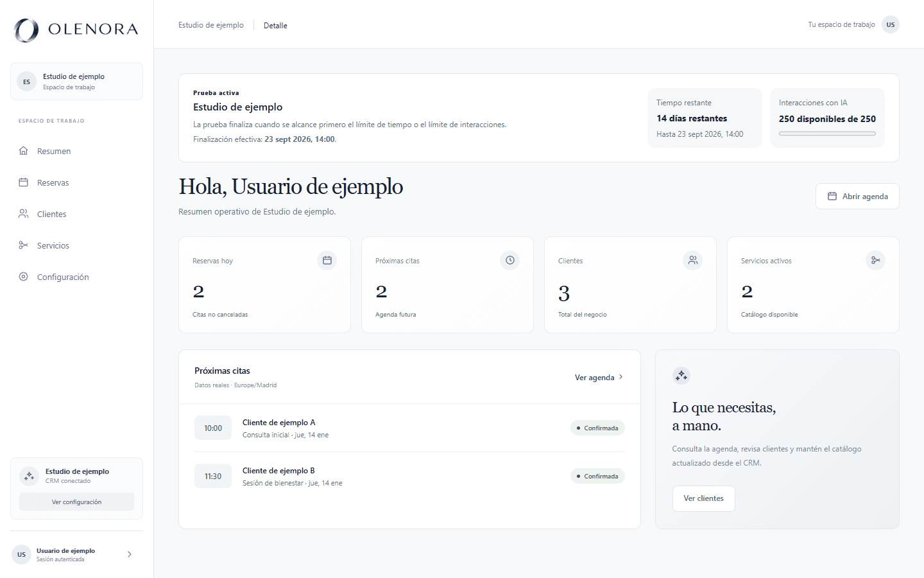
Task: Open Resumen in the sidebar menu
Action: [x=77, y=151]
